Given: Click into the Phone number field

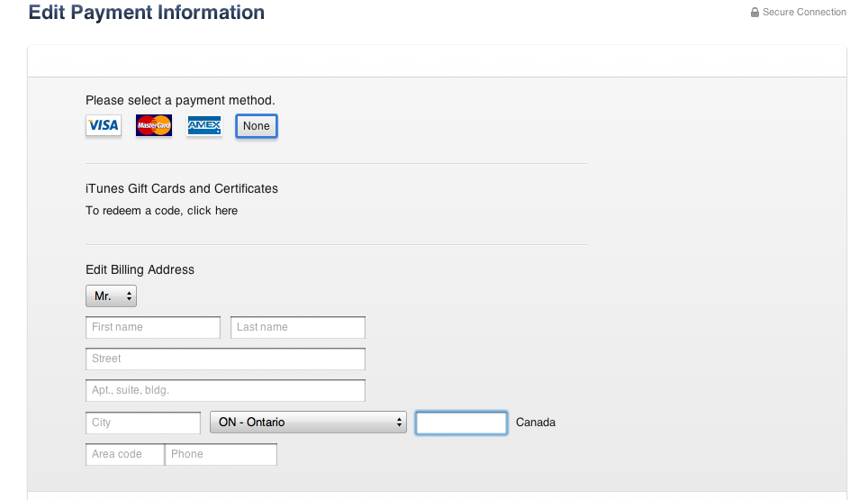Looking at the screenshot, I should (221, 454).
